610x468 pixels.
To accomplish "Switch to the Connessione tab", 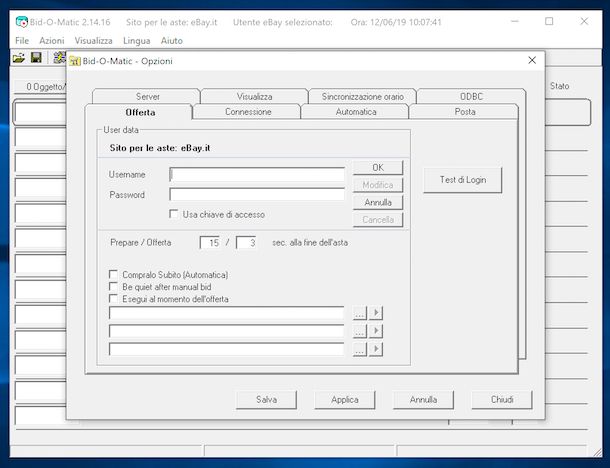I will pos(248,112).
